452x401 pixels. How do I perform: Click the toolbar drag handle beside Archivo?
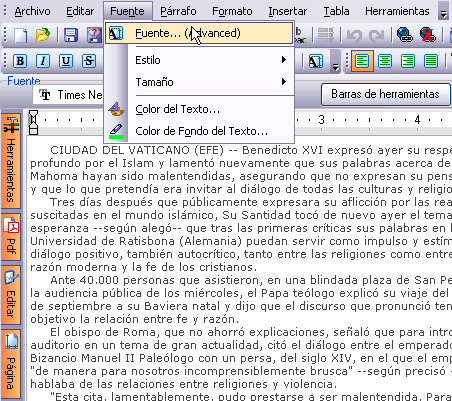(x=5, y=11)
